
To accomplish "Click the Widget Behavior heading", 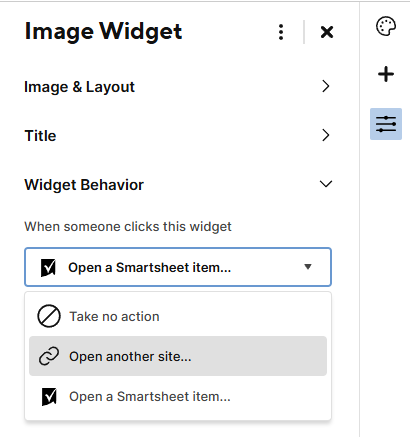I will coord(84,185).
